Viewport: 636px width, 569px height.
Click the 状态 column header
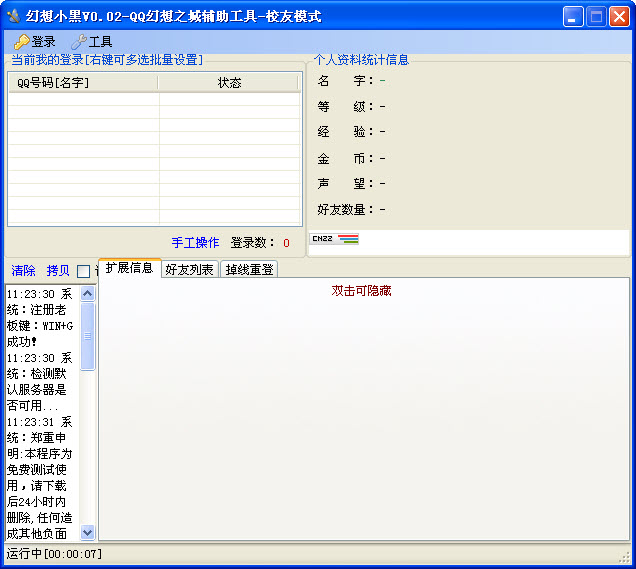pyautogui.click(x=229, y=83)
